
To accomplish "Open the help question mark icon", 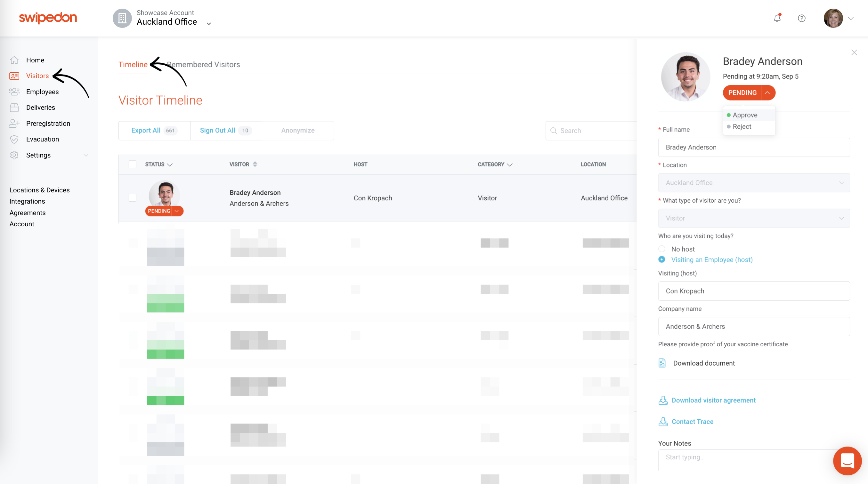I will [802, 18].
